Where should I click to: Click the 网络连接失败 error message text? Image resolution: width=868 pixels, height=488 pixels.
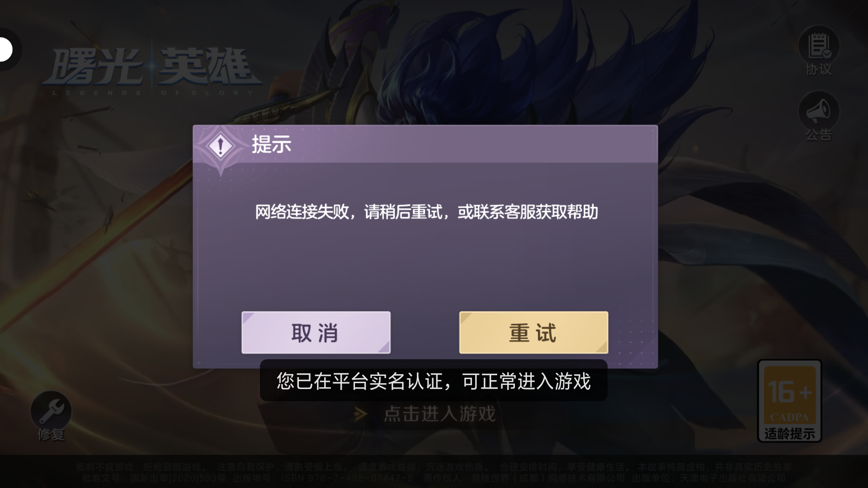(426, 212)
